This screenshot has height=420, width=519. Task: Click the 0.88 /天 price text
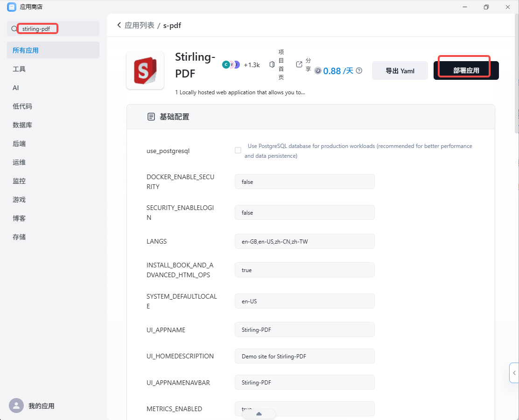pyautogui.click(x=338, y=71)
